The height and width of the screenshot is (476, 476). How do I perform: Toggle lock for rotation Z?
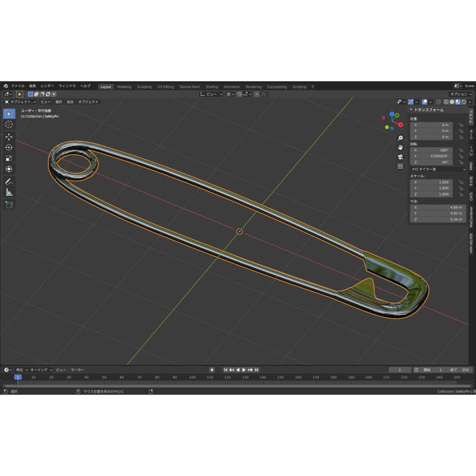click(x=461, y=162)
